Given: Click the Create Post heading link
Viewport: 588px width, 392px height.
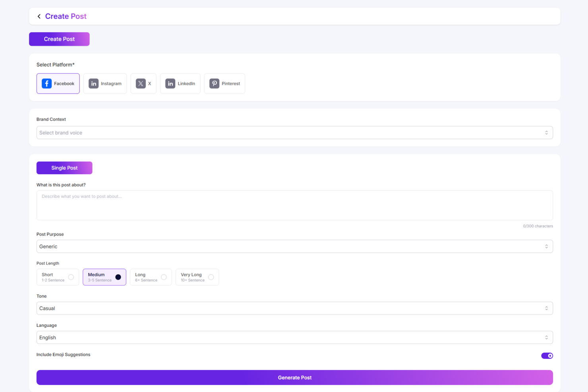Looking at the screenshot, I should point(66,16).
